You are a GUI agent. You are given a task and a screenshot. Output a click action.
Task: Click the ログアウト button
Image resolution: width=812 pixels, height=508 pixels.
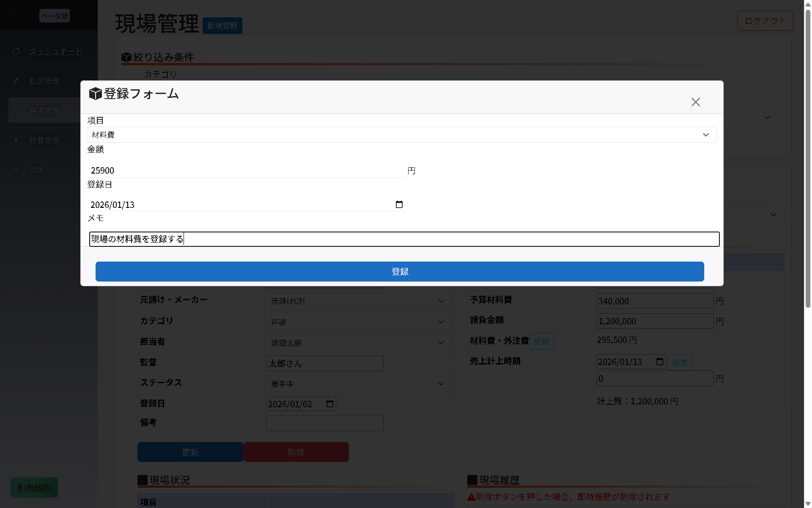[765, 20]
